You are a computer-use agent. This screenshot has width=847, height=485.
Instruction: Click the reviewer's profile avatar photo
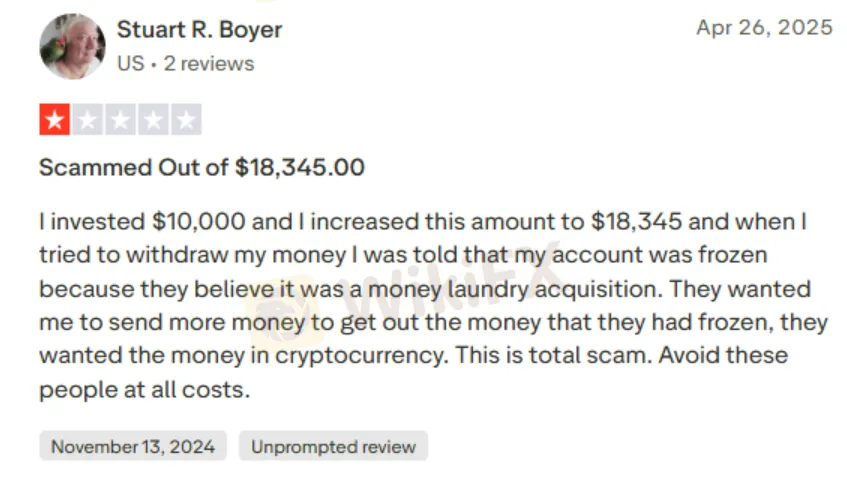coord(72,46)
